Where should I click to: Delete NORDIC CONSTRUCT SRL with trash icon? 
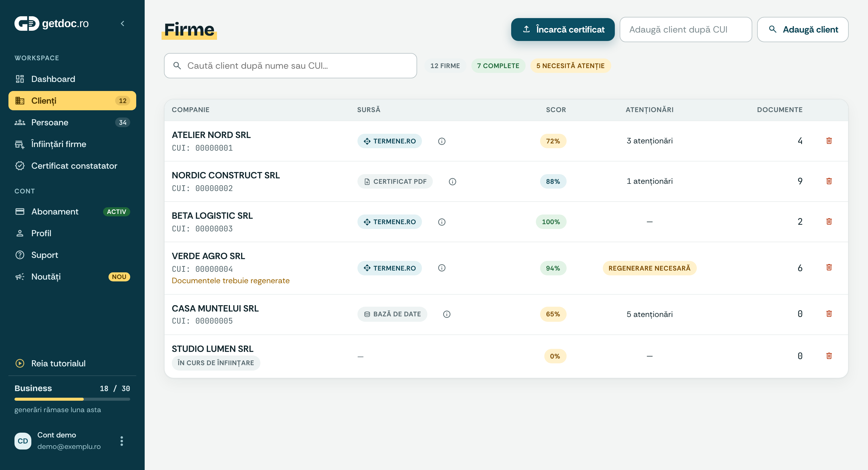click(x=829, y=181)
